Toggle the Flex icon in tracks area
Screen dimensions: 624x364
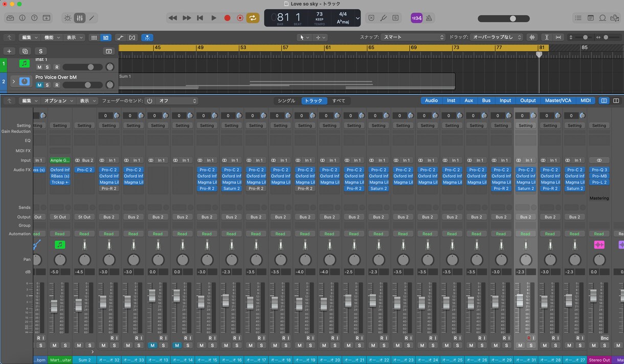[132, 37]
